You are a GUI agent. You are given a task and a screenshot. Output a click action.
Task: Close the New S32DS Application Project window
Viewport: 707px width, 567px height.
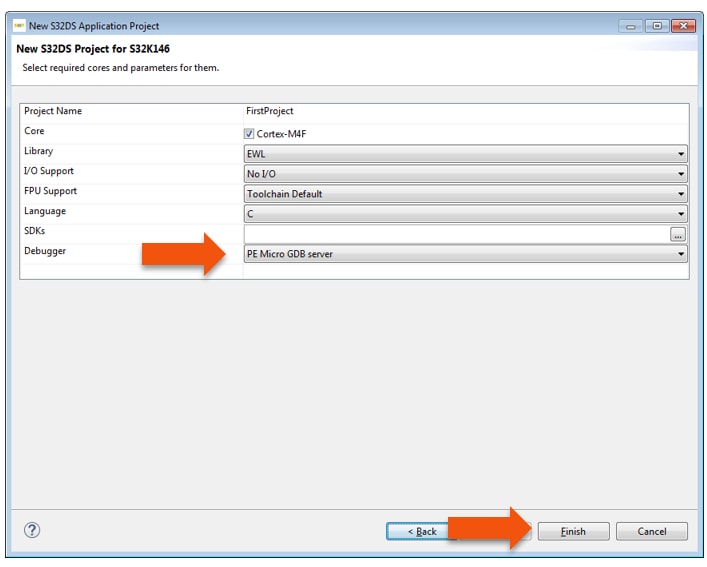click(x=684, y=25)
